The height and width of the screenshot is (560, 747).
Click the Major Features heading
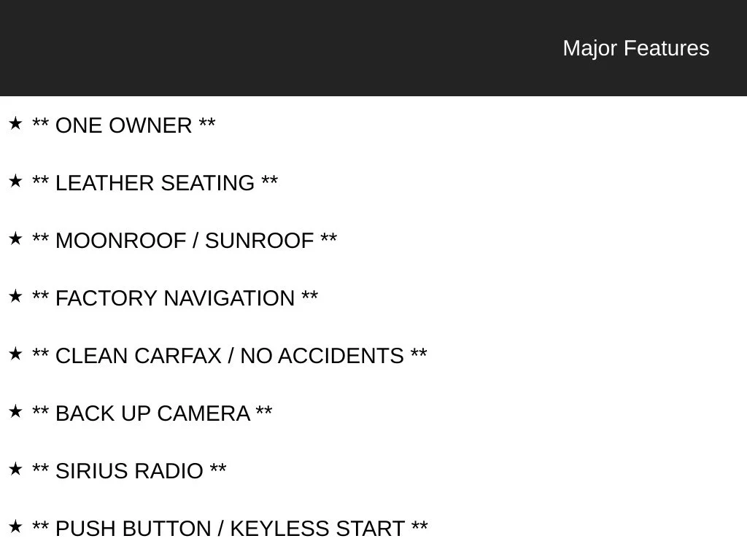(x=636, y=48)
